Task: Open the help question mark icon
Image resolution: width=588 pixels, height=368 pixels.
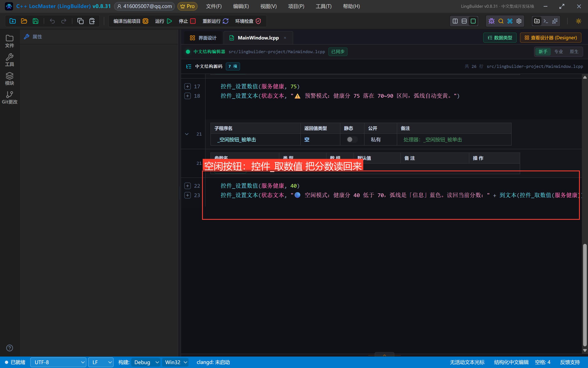Action: tap(9, 348)
